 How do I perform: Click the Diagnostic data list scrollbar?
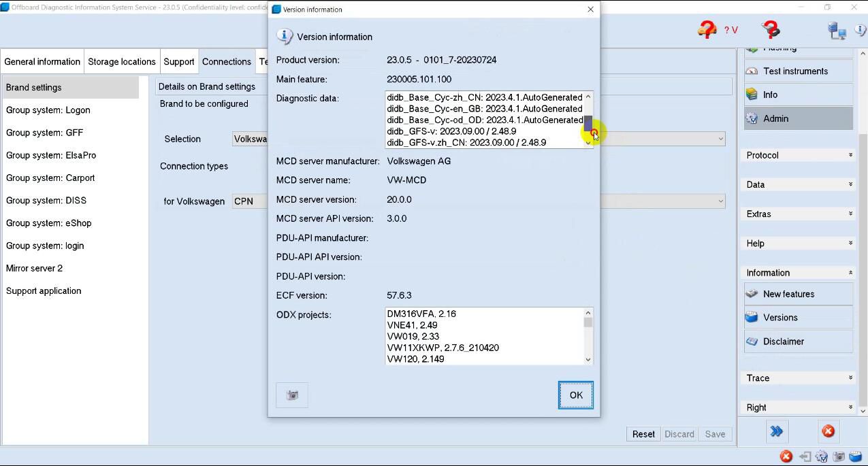click(x=587, y=122)
